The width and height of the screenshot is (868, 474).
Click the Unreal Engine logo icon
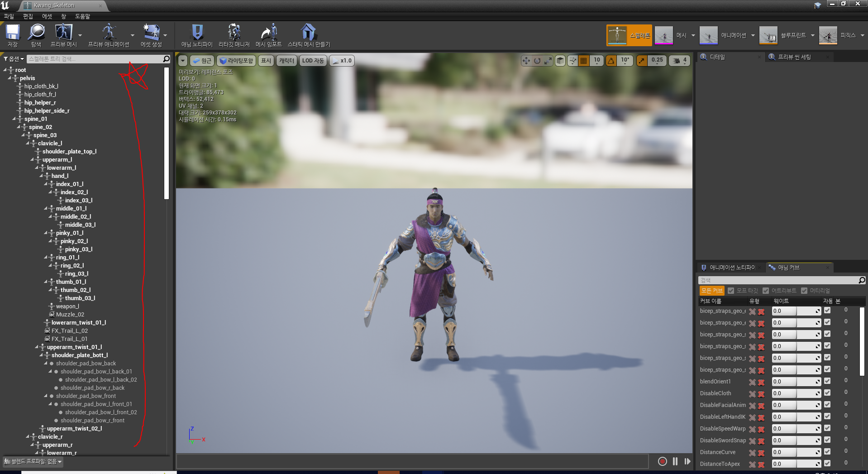pyautogui.click(x=5, y=5)
